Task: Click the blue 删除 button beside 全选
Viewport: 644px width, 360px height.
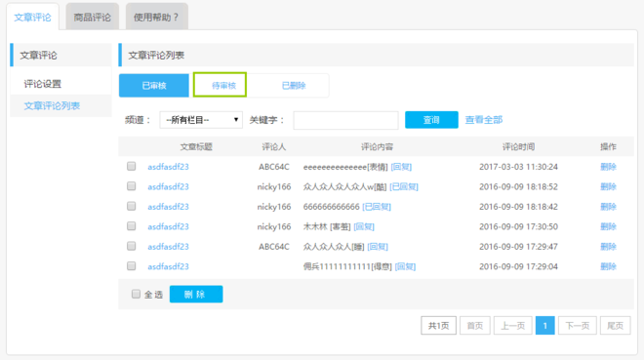Action: (196, 294)
